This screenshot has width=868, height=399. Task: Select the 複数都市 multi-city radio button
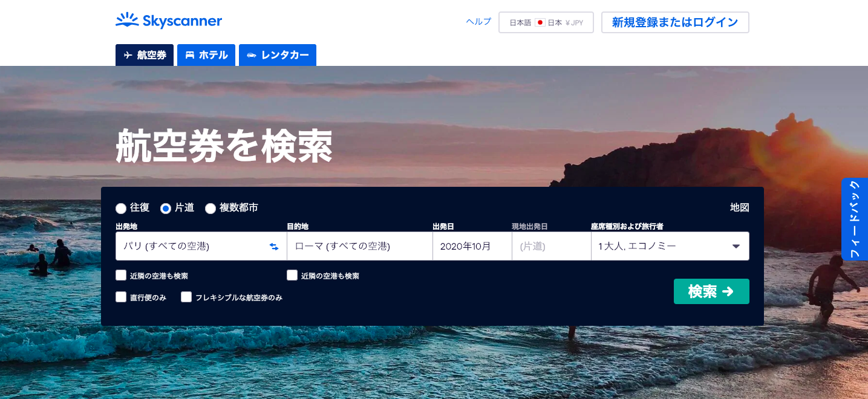point(210,209)
